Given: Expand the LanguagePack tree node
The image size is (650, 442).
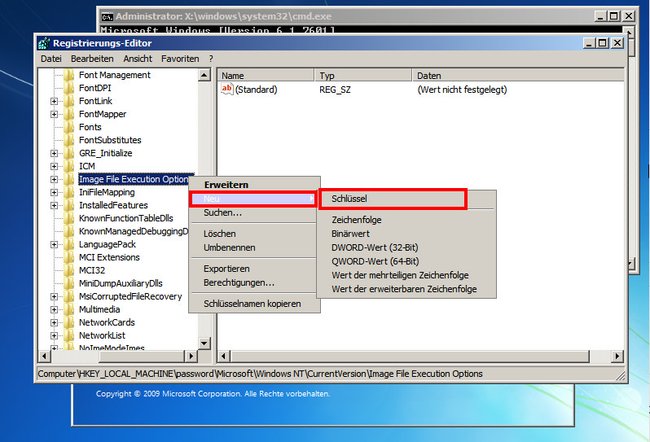Looking at the screenshot, I should point(54,245).
